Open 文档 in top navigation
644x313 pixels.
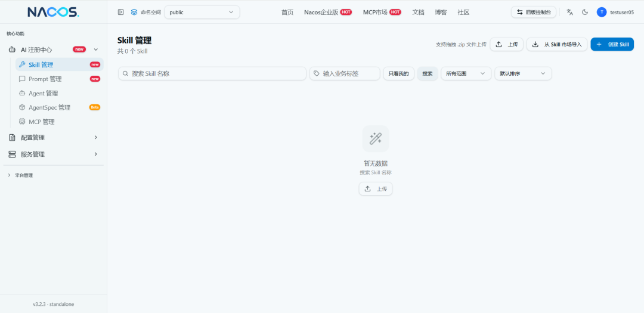point(418,13)
